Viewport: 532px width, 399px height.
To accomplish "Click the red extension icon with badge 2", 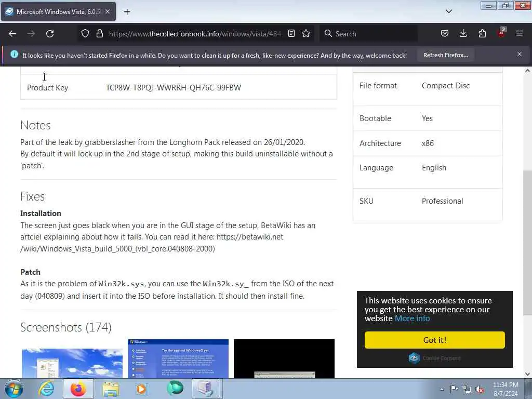I will (x=501, y=33).
